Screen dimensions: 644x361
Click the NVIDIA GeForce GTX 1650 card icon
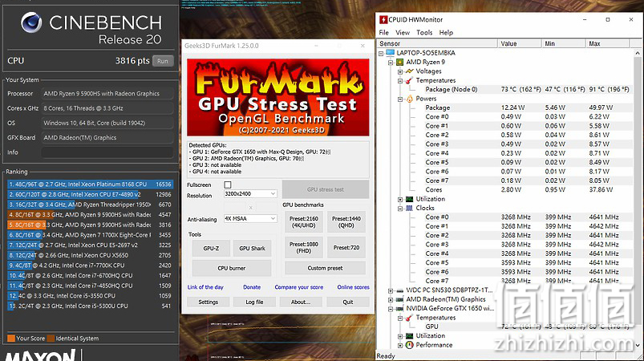pos(399,308)
